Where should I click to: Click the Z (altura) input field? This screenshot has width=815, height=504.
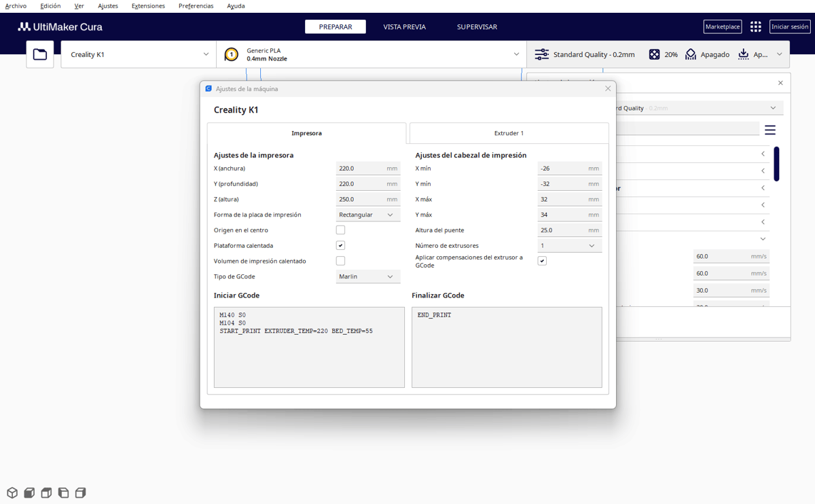368,200
